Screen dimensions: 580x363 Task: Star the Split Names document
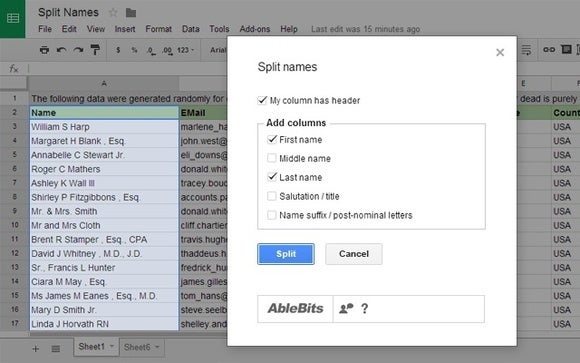pos(113,13)
